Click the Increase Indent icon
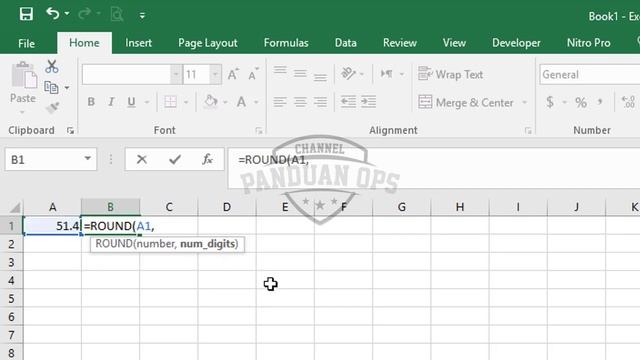 pos(369,102)
